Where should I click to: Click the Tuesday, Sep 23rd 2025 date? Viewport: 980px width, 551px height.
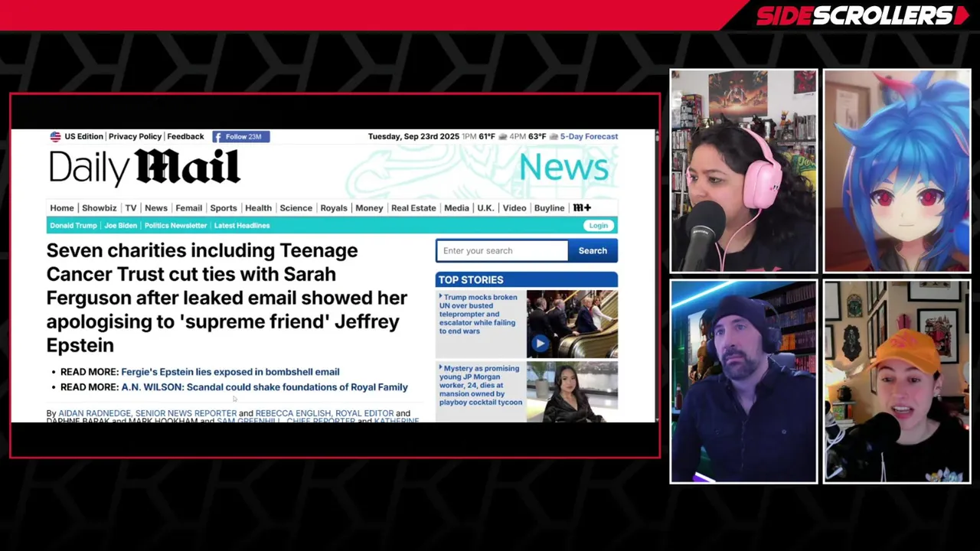(x=413, y=136)
